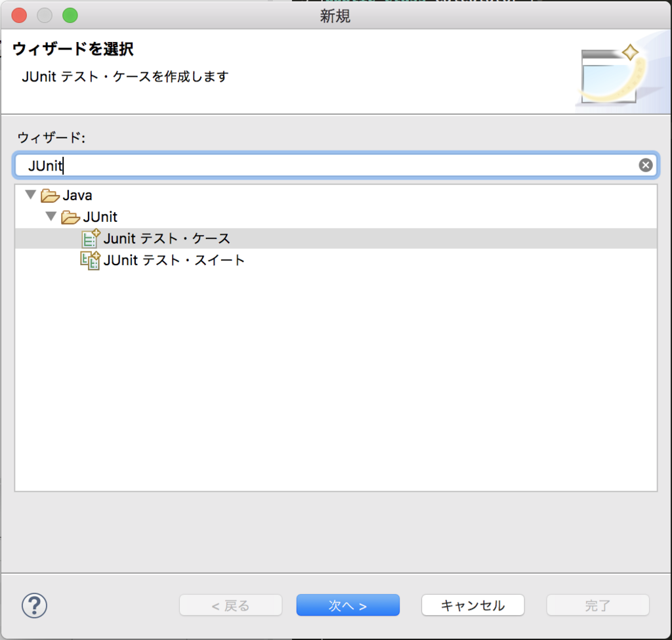This screenshot has width=672, height=640.
Task: Close the 新規 dialog window
Action: pyautogui.click(x=19, y=16)
